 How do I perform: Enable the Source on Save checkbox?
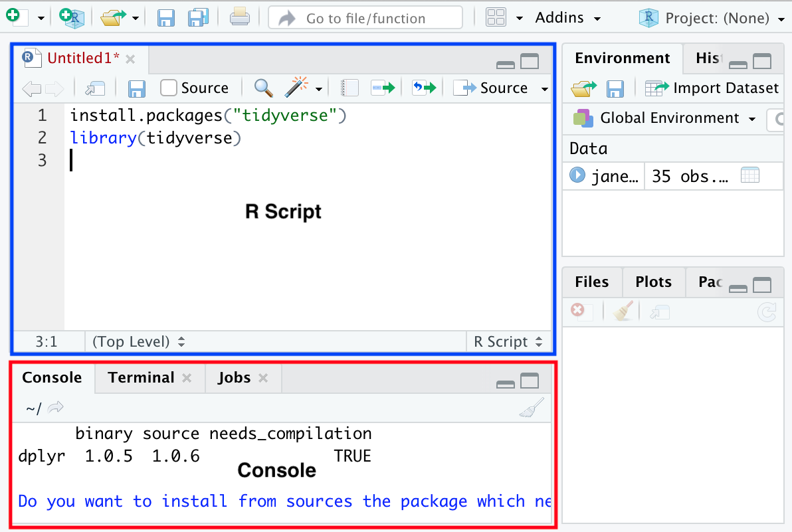click(168, 88)
